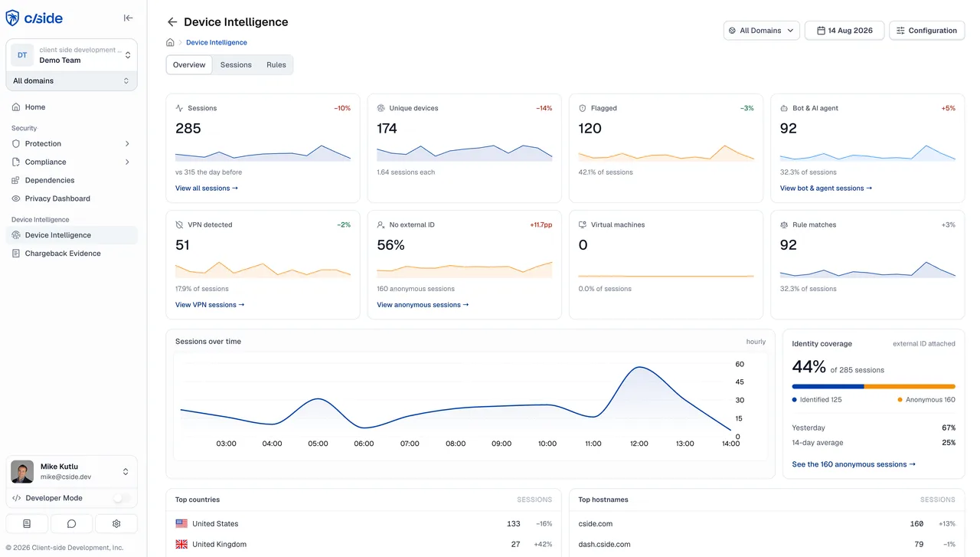Switch to the Overview tab
This screenshot has height=557, width=980.
[x=189, y=65]
